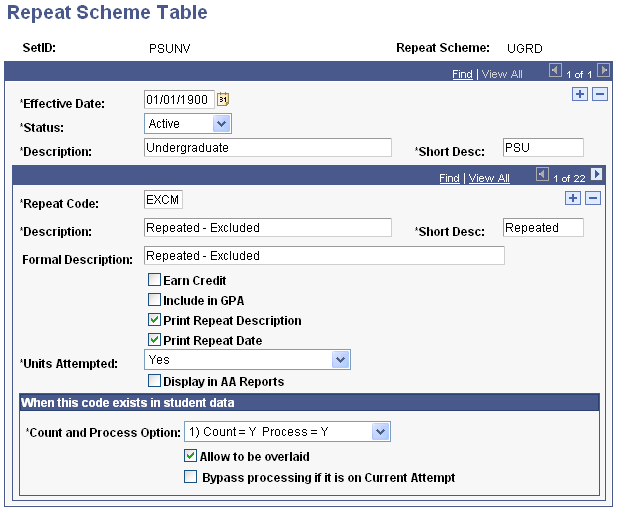Viewport: 617px width, 511px height.
Task: Delete the effective-dated row with minus icon
Action: [x=600, y=94]
